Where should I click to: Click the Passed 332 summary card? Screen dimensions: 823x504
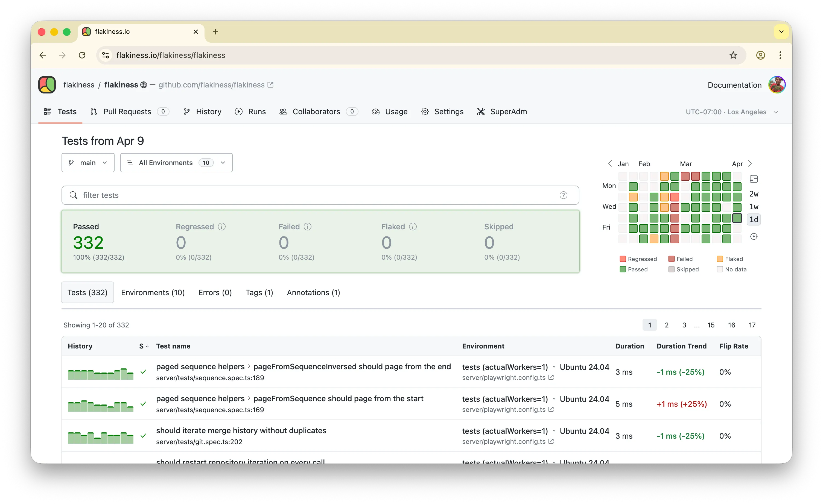point(98,242)
